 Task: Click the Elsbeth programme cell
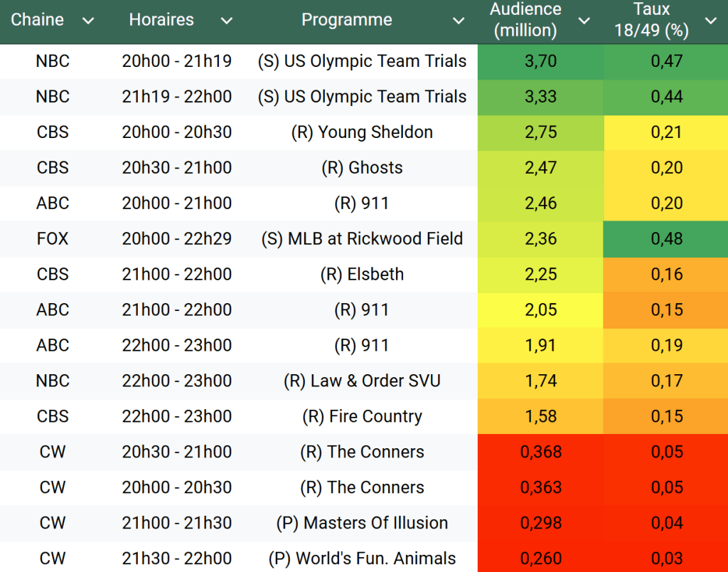(x=362, y=275)
